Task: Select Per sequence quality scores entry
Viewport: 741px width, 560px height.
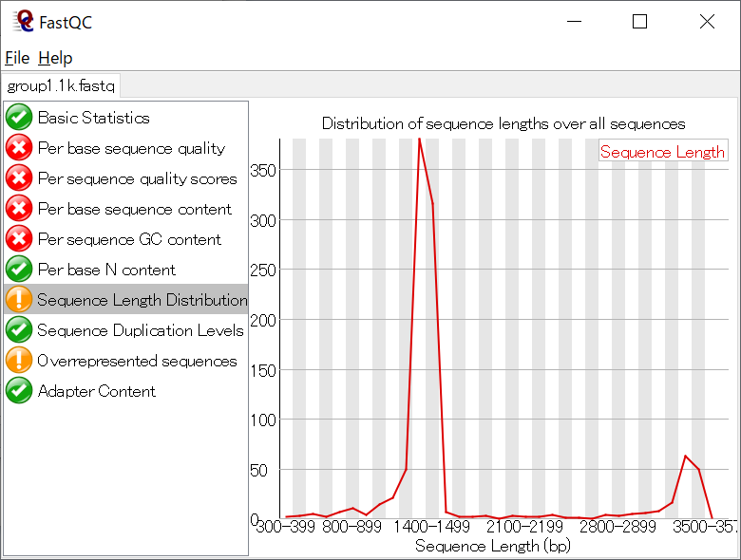Action: [x=125, y=178]
